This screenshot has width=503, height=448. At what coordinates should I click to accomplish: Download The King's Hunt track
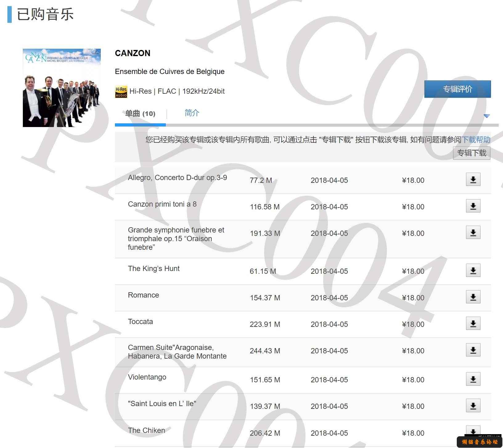tap(473, 270)
